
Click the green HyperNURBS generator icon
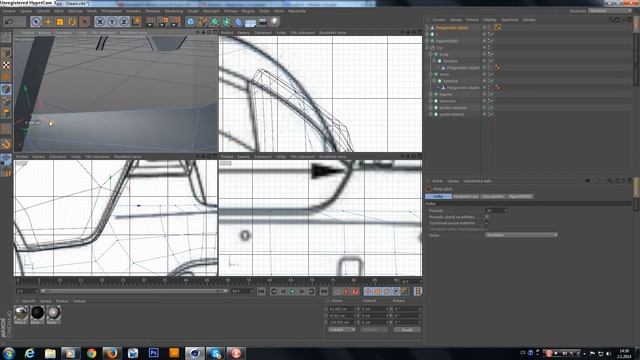215,22
